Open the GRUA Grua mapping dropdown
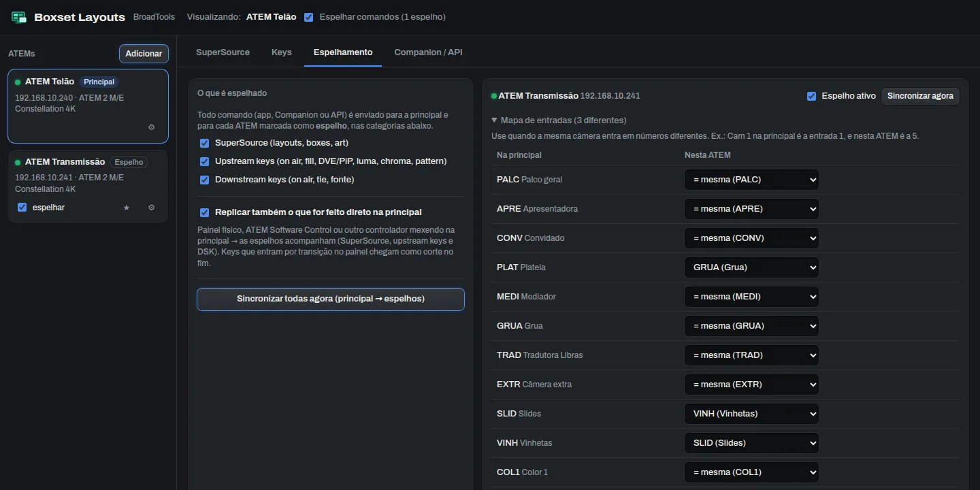 751,326
